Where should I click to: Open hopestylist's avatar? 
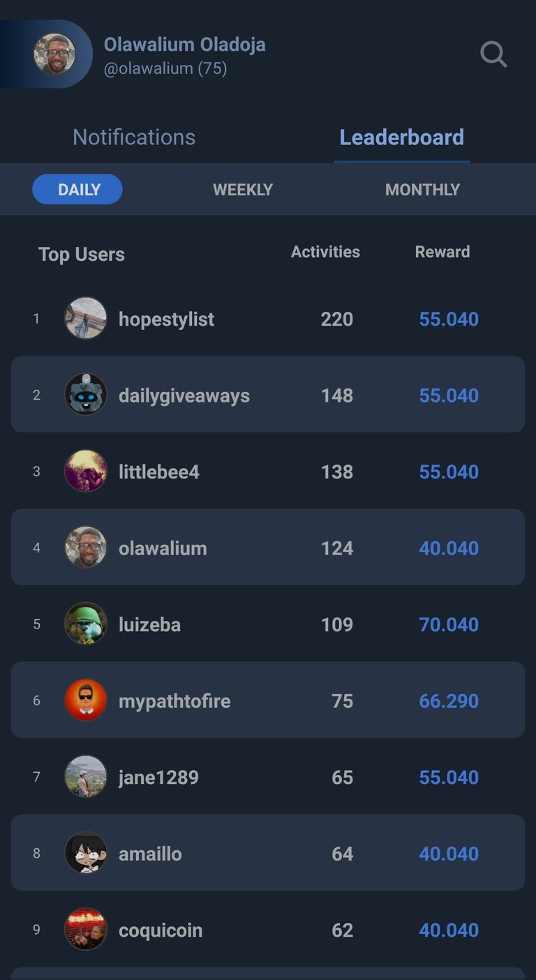[86, 319]
